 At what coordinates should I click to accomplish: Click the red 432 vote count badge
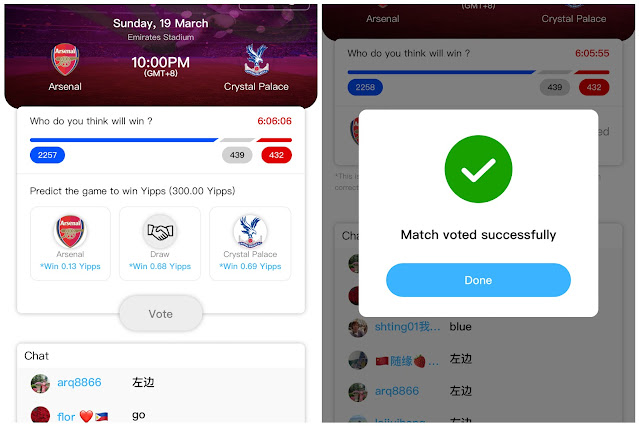[276, 155]
